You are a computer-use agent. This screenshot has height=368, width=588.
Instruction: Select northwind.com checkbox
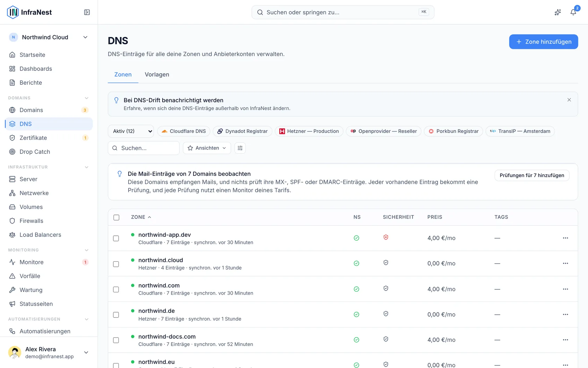tap(116, 290)
